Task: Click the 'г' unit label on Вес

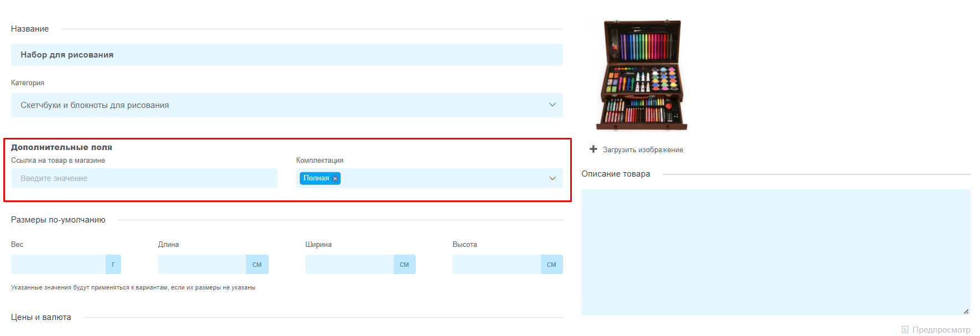Action: (113, 265)
